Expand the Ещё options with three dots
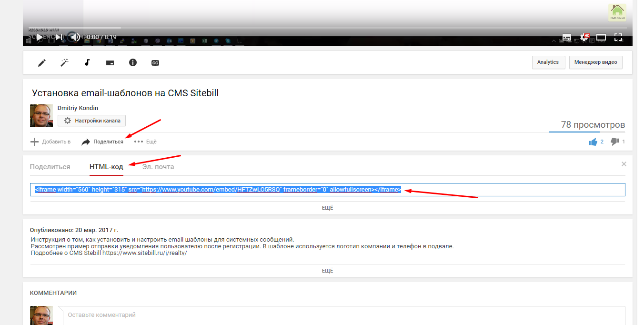Viewport: 644px width, 325px height. [x=145, y=142]
